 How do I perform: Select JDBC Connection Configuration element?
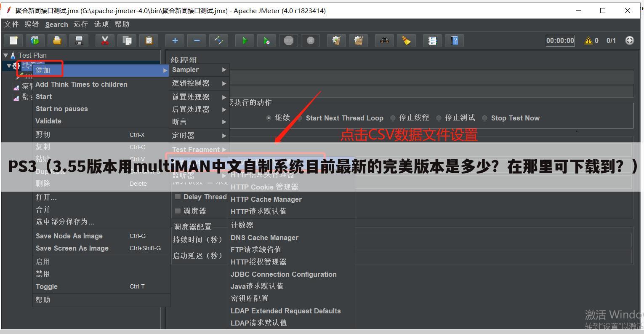click(291, 274)
